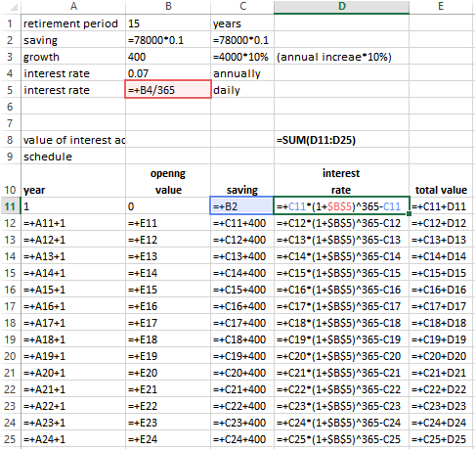Click cell =+C11+400

[x=242, y=223]
